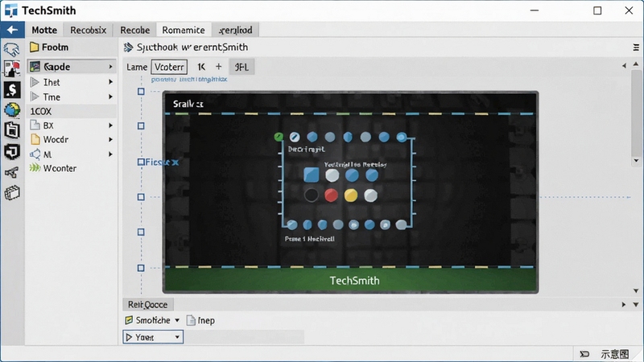The width and height of the screenshot is (644, 362).
Task: Toggle the fourth checkbox on the dotted line
Action: tap(141, 197)
